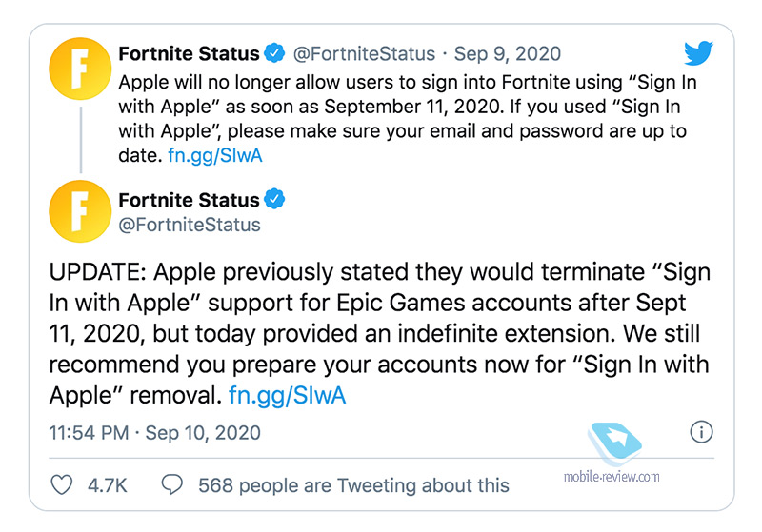This screenshot has width=762, height=532.
Task: Click the @FortniteStatus handle in the top tweet
Action: 364,54
